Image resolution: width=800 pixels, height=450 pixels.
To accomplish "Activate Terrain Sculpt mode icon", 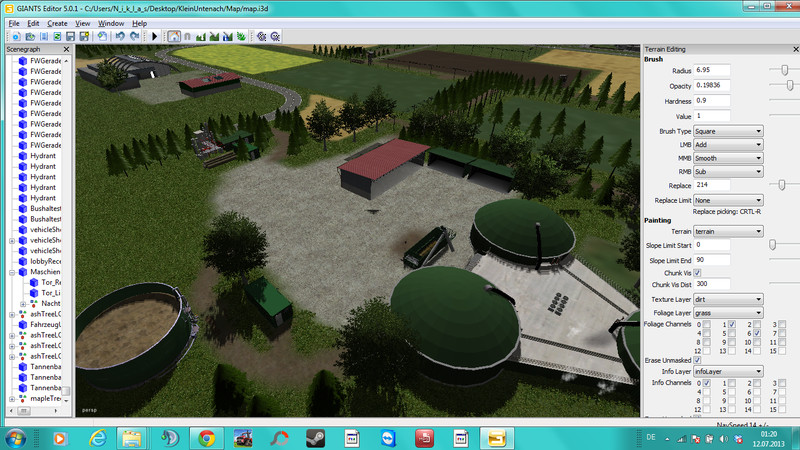I will coord(201,36).
